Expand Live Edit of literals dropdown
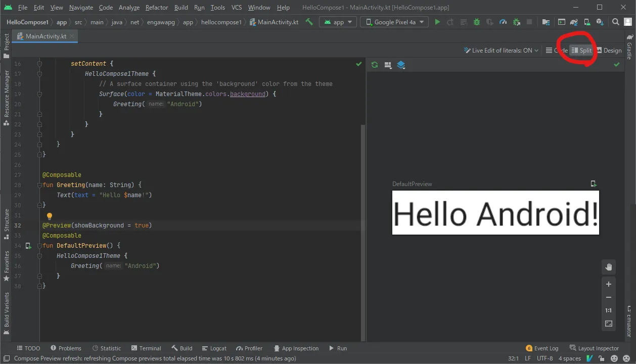 501,51
